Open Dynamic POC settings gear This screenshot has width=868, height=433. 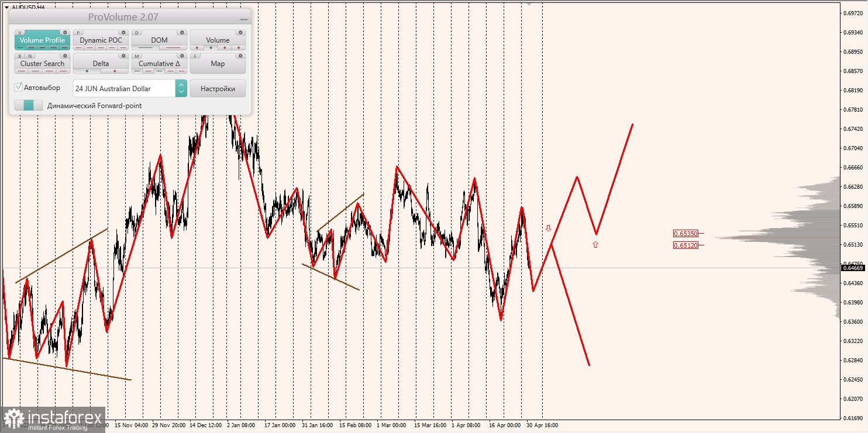coord(123,33)
